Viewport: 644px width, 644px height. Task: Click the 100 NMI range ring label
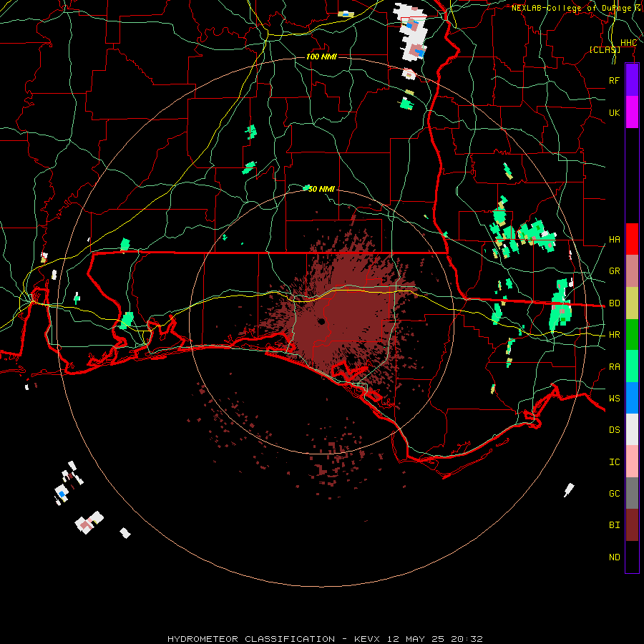(321, 57)
